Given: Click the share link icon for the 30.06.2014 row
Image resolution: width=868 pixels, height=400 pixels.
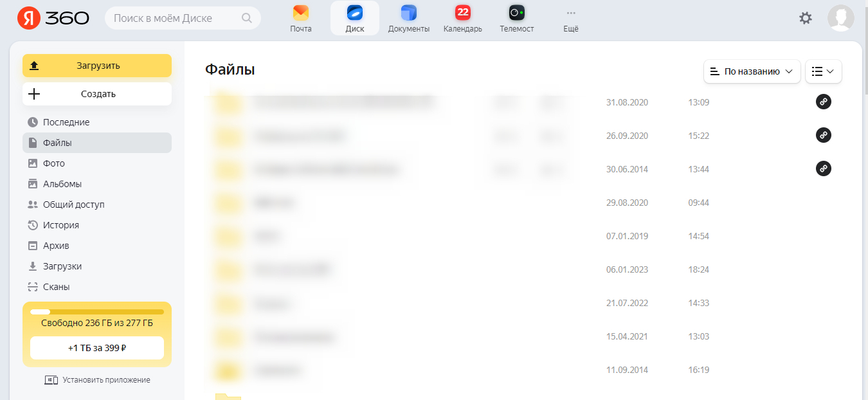Looking at the screenshot, I should [824, 168].
